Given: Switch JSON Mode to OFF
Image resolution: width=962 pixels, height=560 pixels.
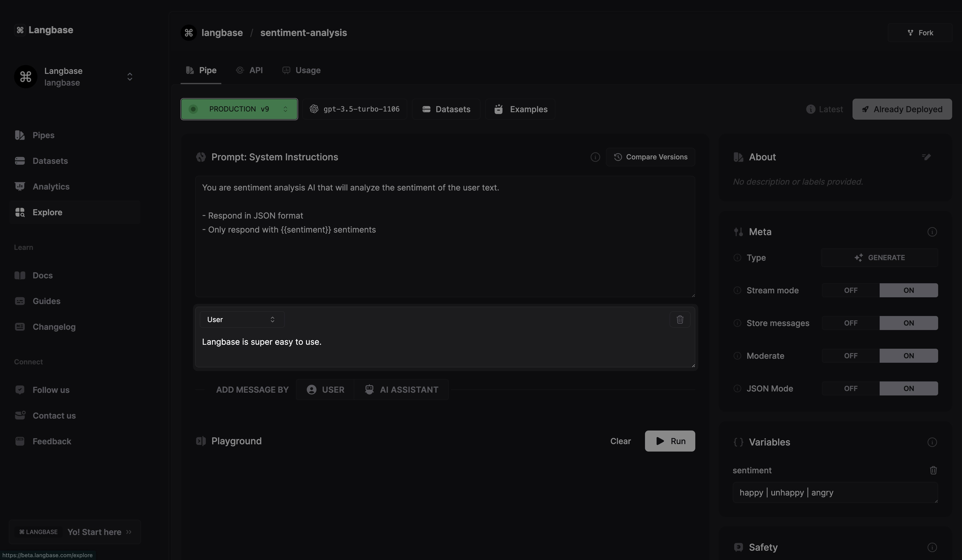Looking at the screenshot, I should tap(851, 388).
